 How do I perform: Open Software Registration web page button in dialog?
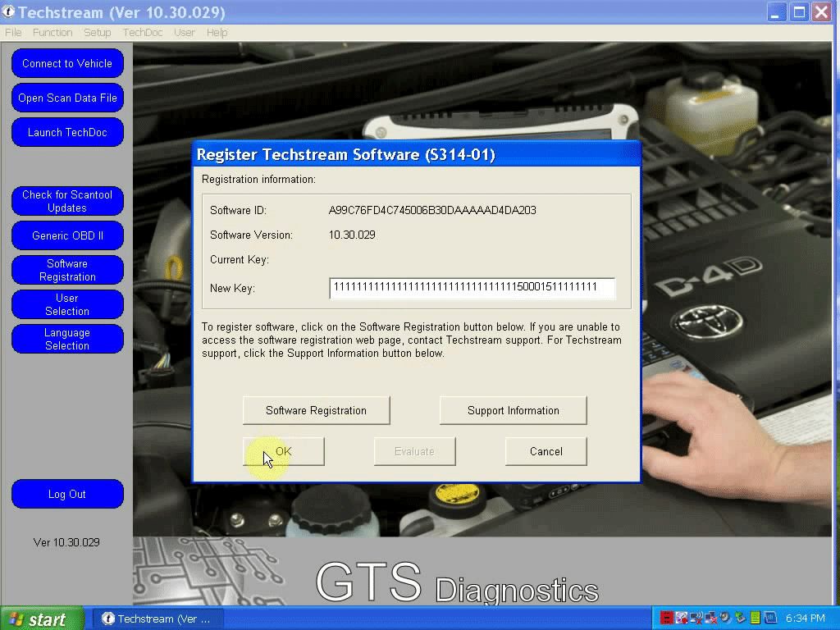[x=316, y=410]
